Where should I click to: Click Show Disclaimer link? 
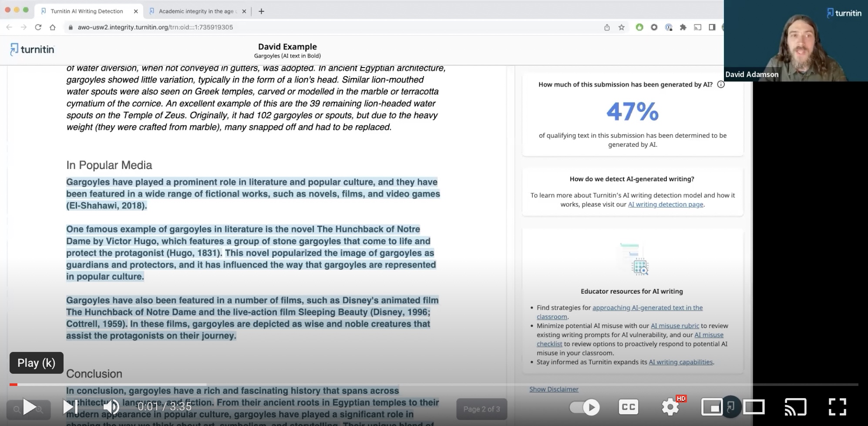tap(554, 389)
